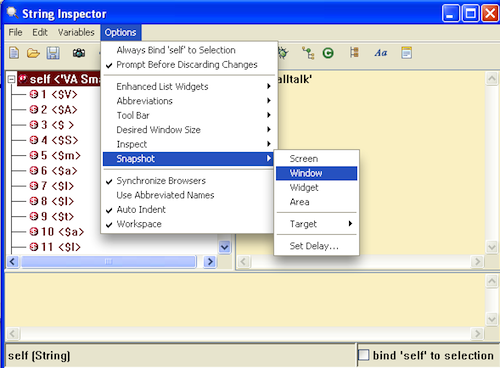This screenshot has width=500, height=368.
Task: Click the green bug debug icon
Action: pyautogui.click(x=283, y=53)
